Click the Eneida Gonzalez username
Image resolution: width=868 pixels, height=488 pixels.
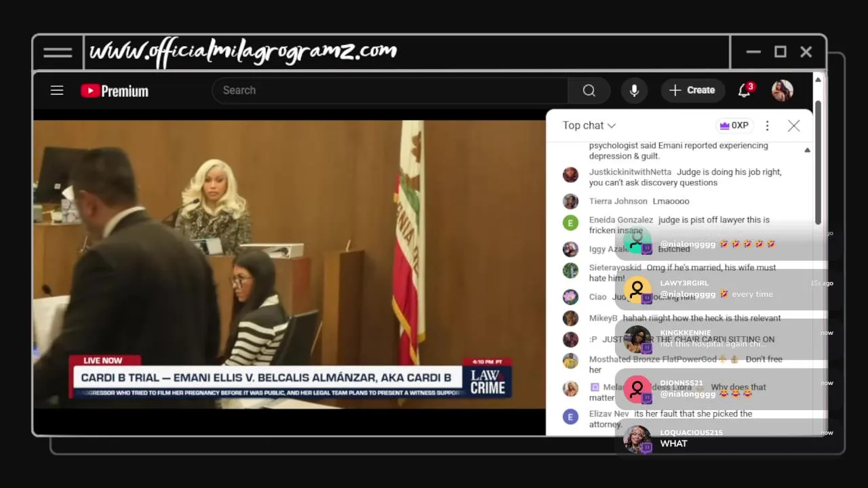pos(621,220)
